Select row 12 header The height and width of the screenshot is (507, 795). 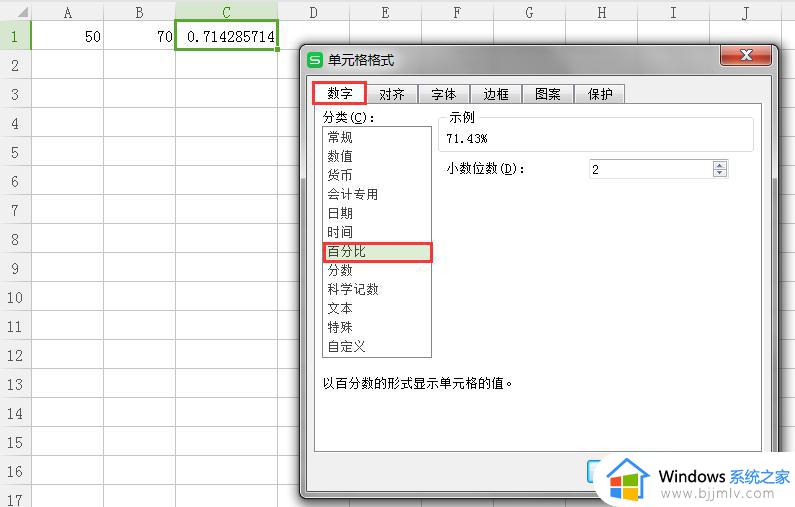point(15,355)
